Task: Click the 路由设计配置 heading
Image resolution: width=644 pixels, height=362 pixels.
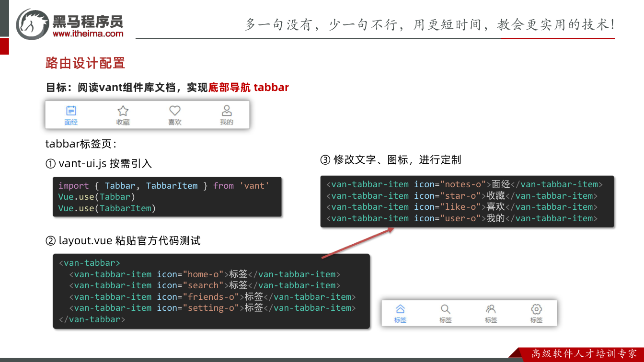Action: coord(85,63)
